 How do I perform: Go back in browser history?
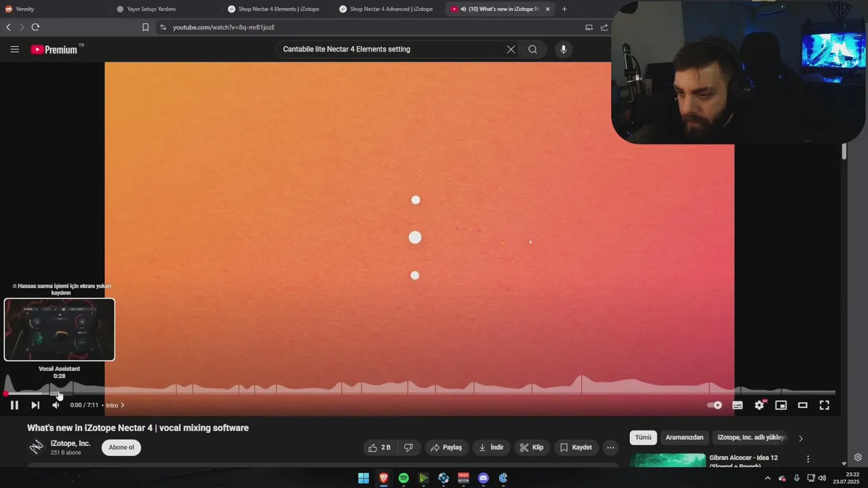[x=8, y=27]
